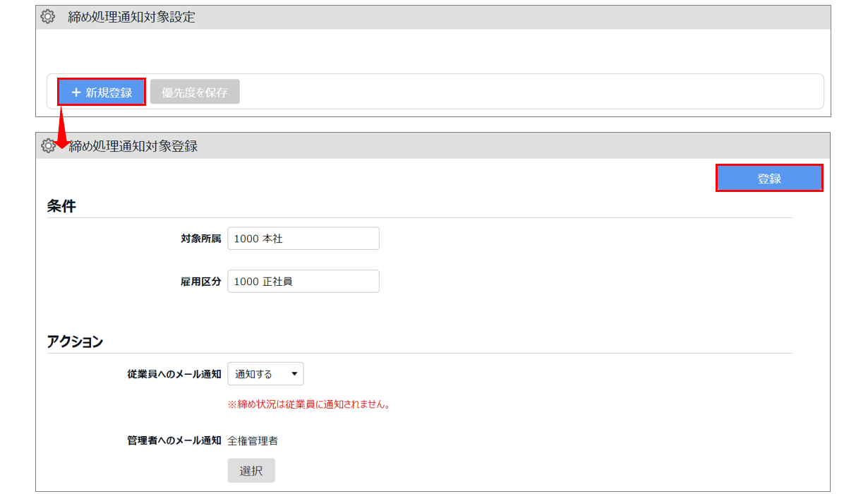Click the 雇用区分 label
The image size is (868, 494).
(200, 282)
